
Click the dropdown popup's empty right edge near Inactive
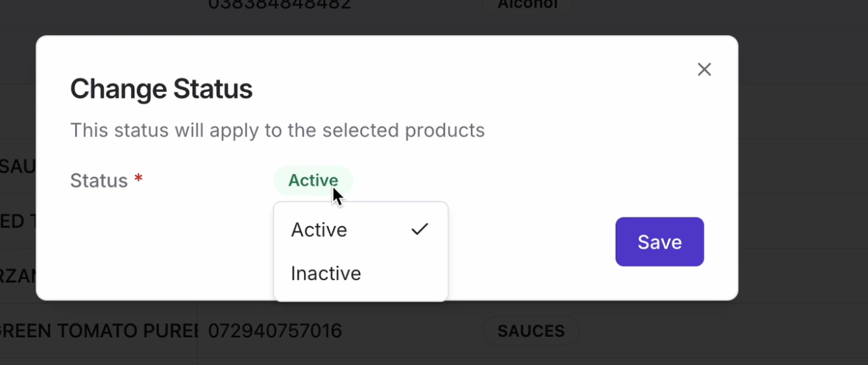click(x=421, y=273)
